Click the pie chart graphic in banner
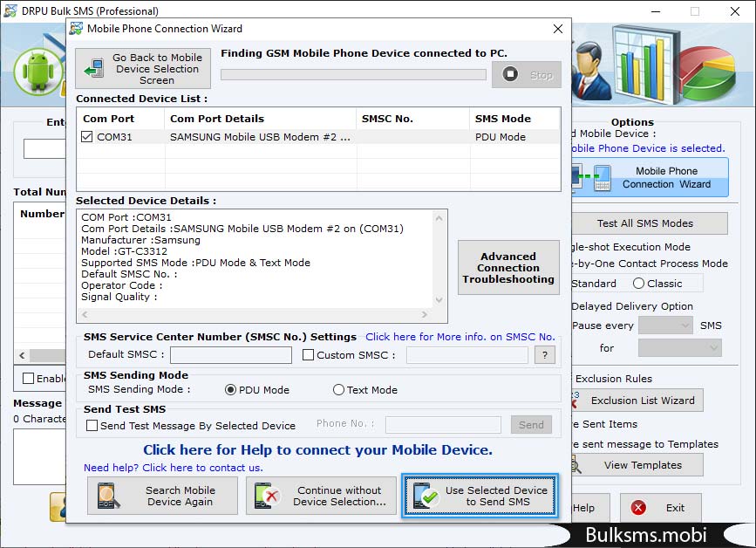 tap(708, 72)
